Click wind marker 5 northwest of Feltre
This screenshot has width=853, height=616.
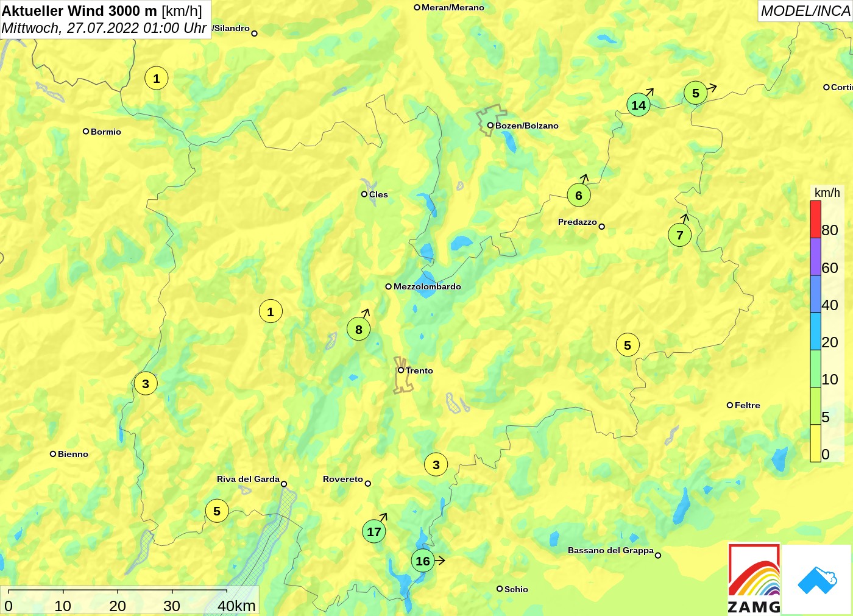[628, 345]
